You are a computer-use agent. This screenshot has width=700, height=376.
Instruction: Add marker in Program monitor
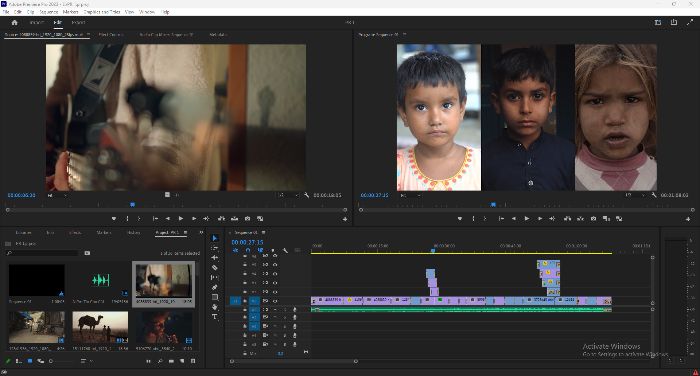tap(460, 219)
